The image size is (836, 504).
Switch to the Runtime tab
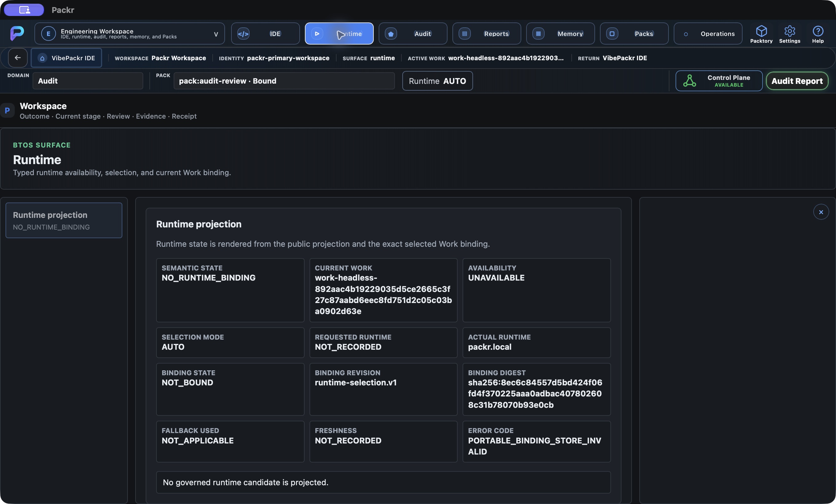(339, 33)
